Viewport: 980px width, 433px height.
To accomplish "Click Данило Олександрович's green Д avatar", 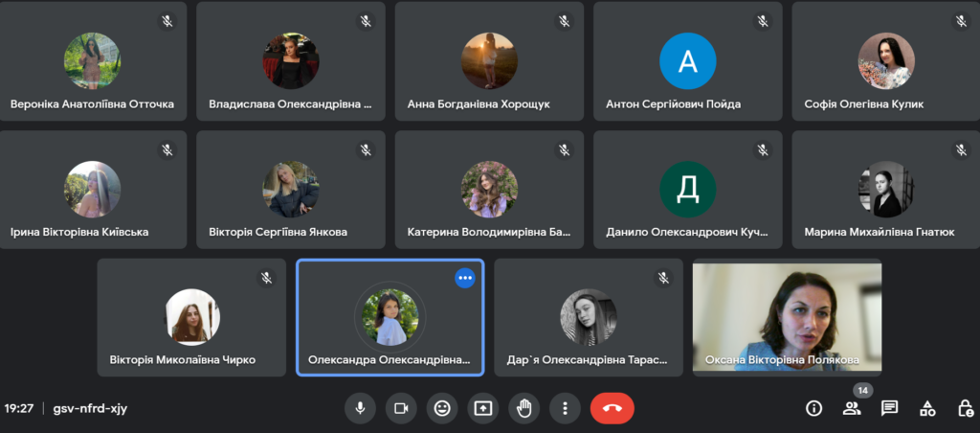I will pos(687,190).
